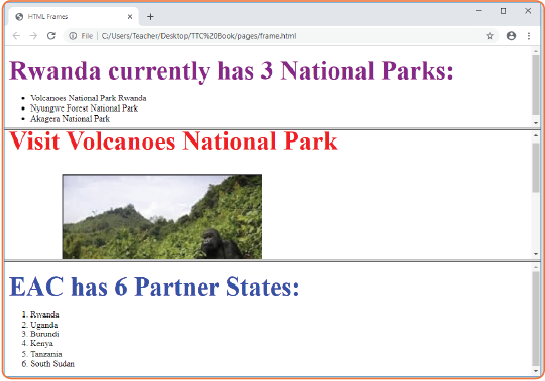Open a new tab with the plus button
Viewport: 545px width, 381px height.
(150, 16)
